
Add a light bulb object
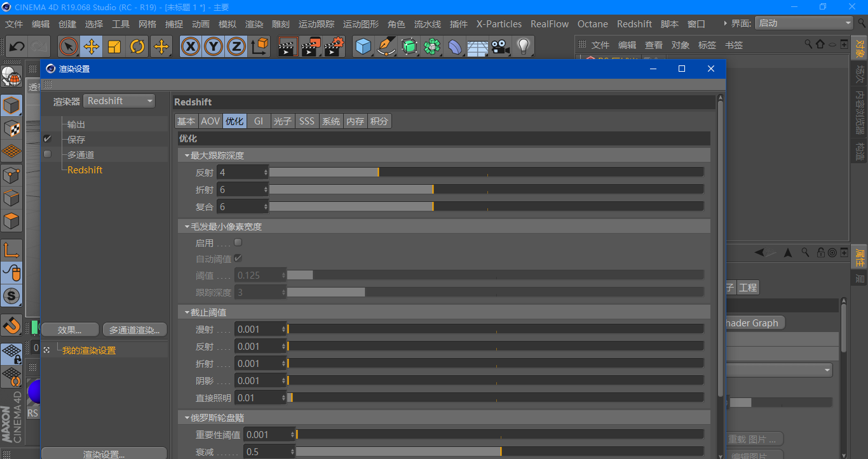point(524,46)
